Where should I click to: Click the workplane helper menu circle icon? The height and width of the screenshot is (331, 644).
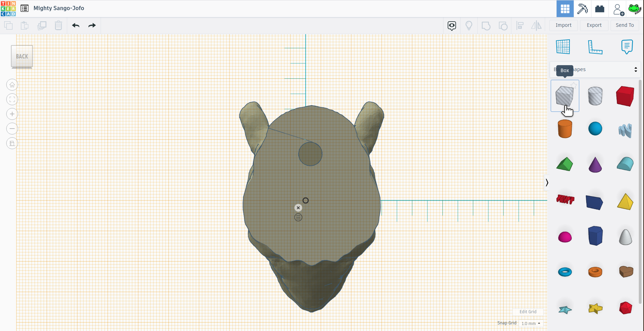click(x=298, y=217)
